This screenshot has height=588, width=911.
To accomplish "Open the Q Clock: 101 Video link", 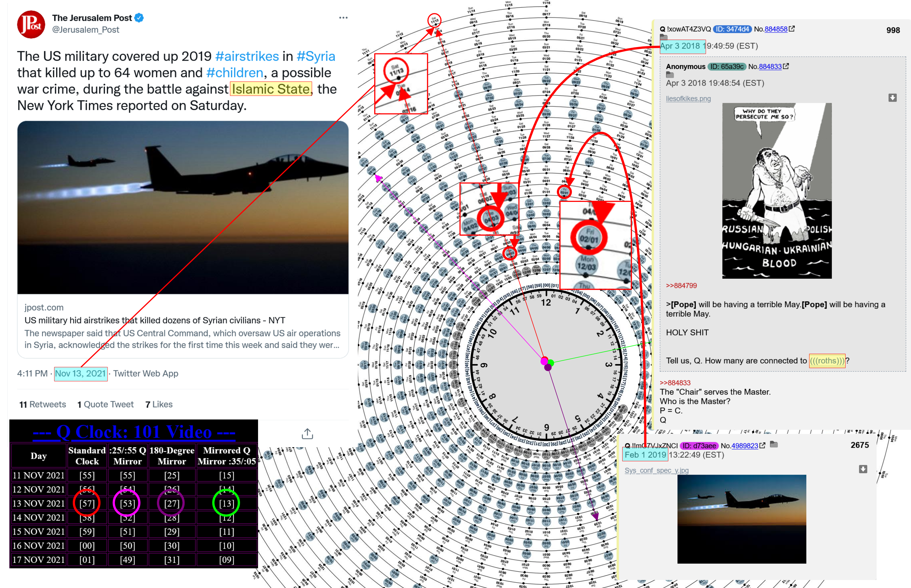I will (x=134, y=432).
